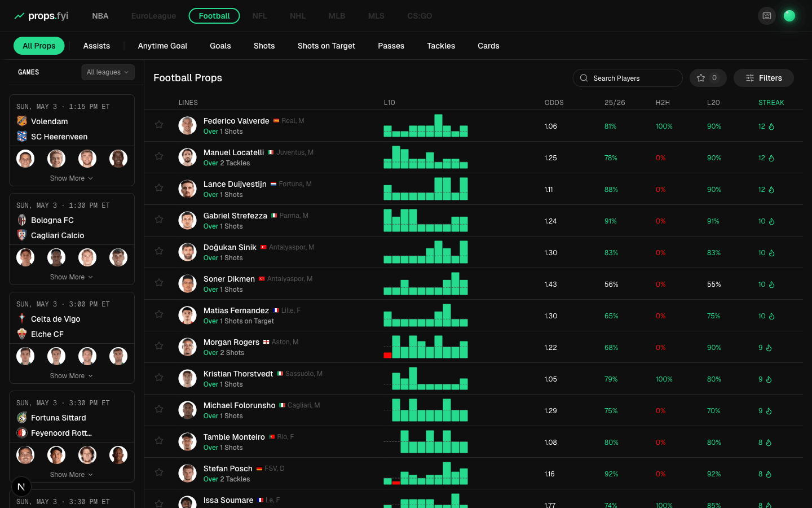Switch to the Shots on Target tab

point(326,46)
